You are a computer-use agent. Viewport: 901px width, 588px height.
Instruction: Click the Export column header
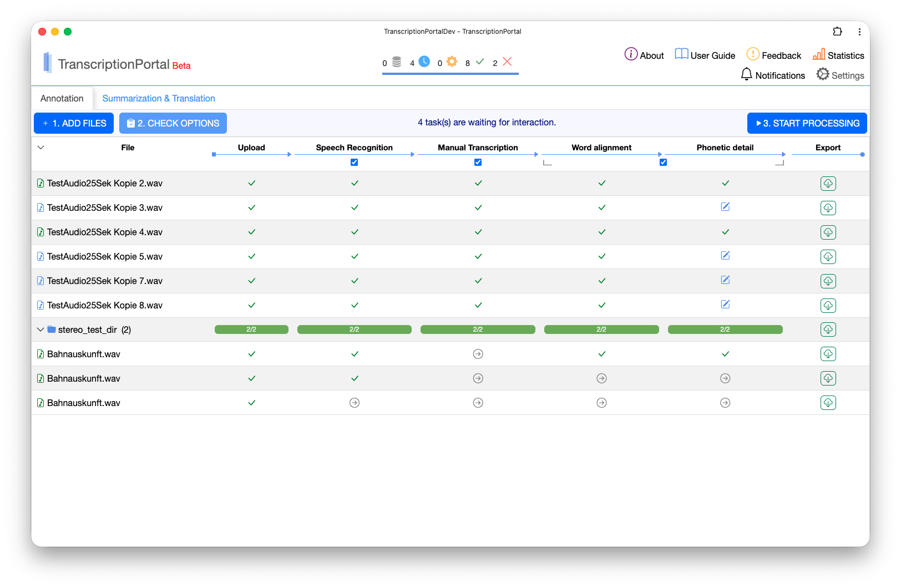pyautogui.click(x=828, y=148)
